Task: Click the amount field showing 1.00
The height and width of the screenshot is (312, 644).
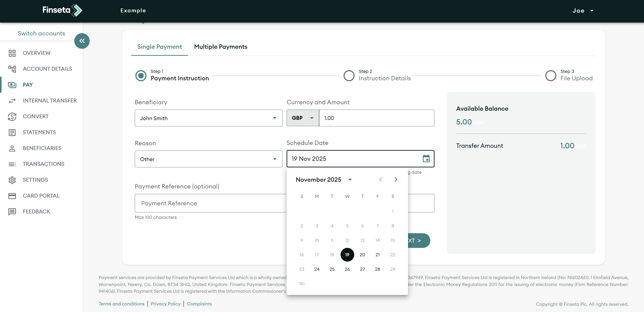Action: [376, 118]
